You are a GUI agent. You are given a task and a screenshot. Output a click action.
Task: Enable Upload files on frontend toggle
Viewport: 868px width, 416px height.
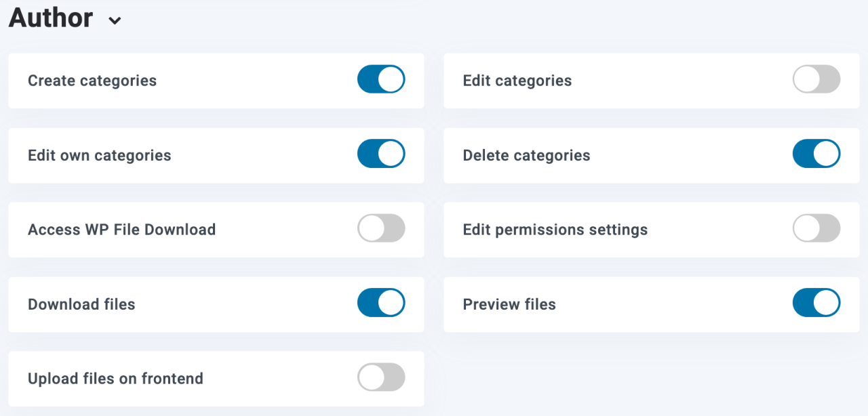click(x=381, y=377)
